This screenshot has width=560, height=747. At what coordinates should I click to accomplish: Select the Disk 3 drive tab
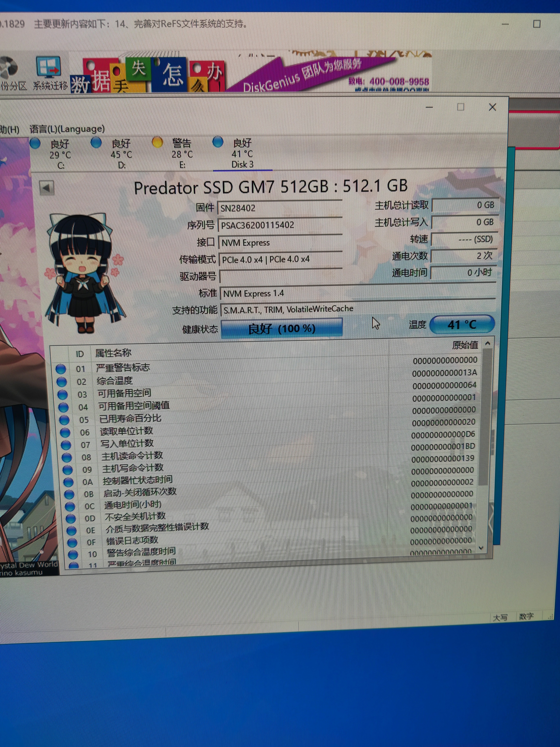click(242, 153)
